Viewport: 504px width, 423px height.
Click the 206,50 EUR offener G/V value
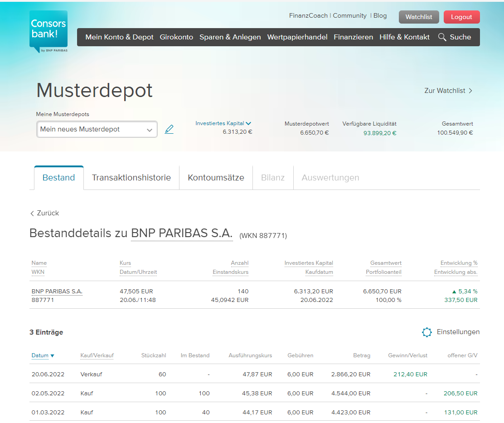click(x=460, y=394)
